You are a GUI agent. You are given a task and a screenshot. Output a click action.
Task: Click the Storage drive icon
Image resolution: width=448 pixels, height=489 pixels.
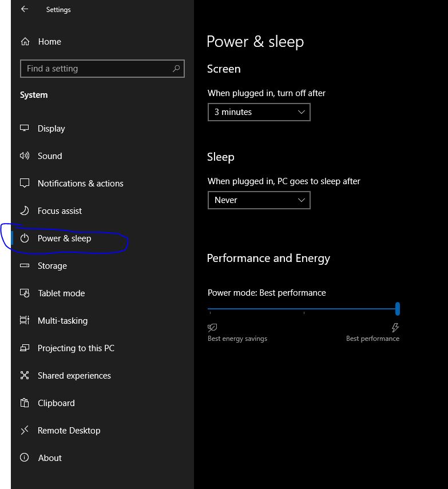point(25,266)
